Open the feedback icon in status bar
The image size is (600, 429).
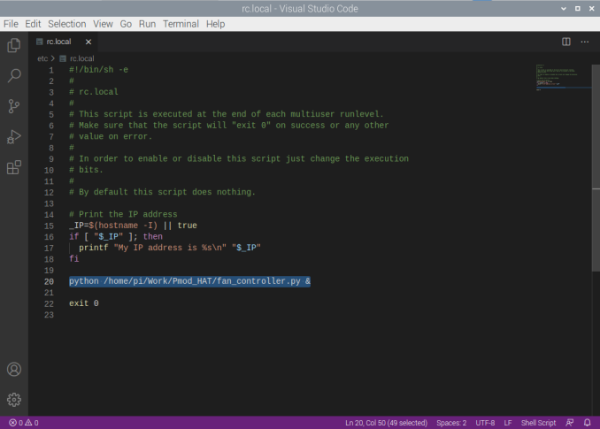(569, 423)
